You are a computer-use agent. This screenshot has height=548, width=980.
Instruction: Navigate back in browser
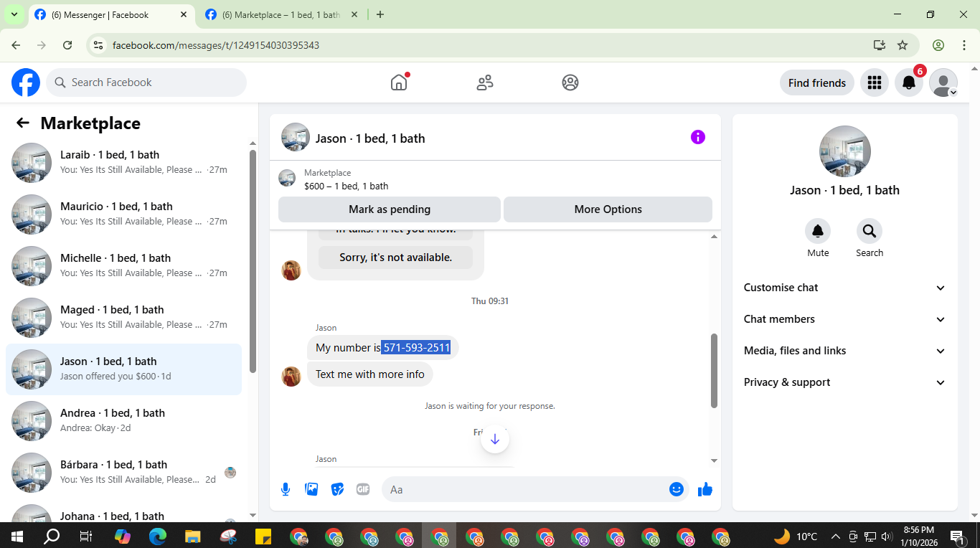[16, 45]
